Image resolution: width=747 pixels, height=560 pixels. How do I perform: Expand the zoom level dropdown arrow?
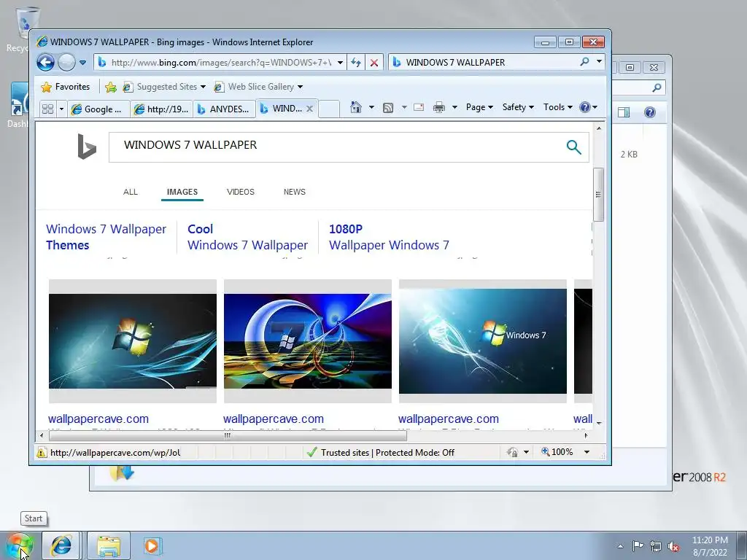[587, 452]
